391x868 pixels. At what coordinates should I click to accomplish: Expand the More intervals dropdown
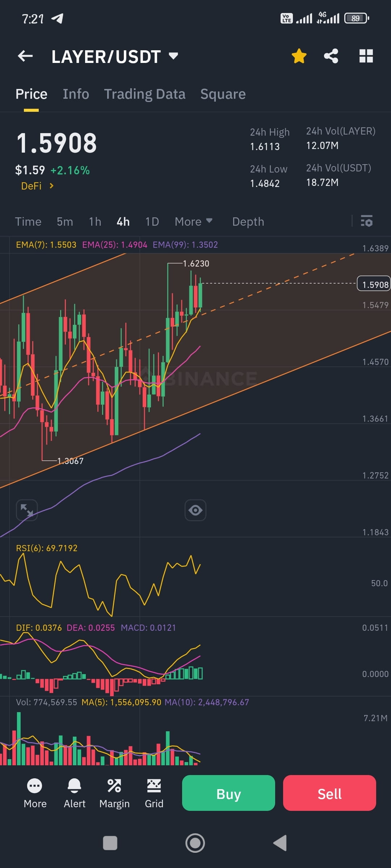pyautogui.click(x=194, y=222)
